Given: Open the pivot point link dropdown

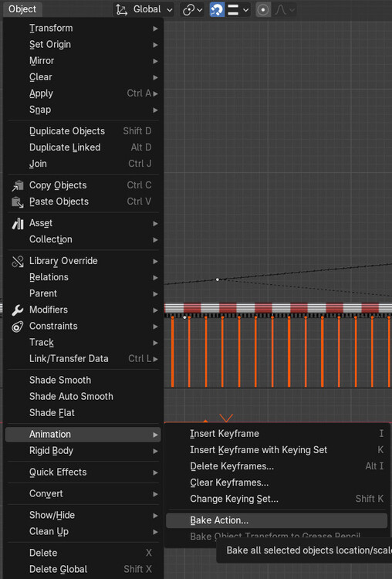Looking at the screenshot, I should tap(192, 9).
